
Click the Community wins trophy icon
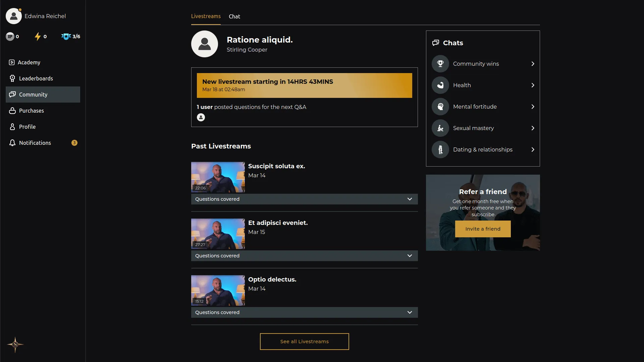(x=440, y=64)
